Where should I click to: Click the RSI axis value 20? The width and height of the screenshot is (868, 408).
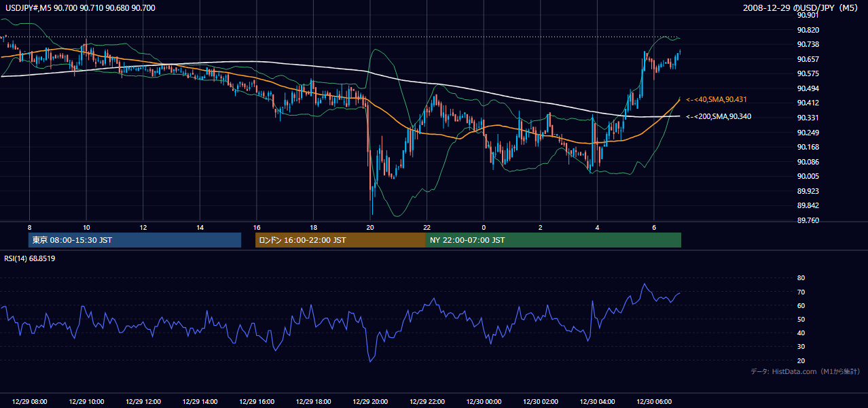(x=801, y=360)
